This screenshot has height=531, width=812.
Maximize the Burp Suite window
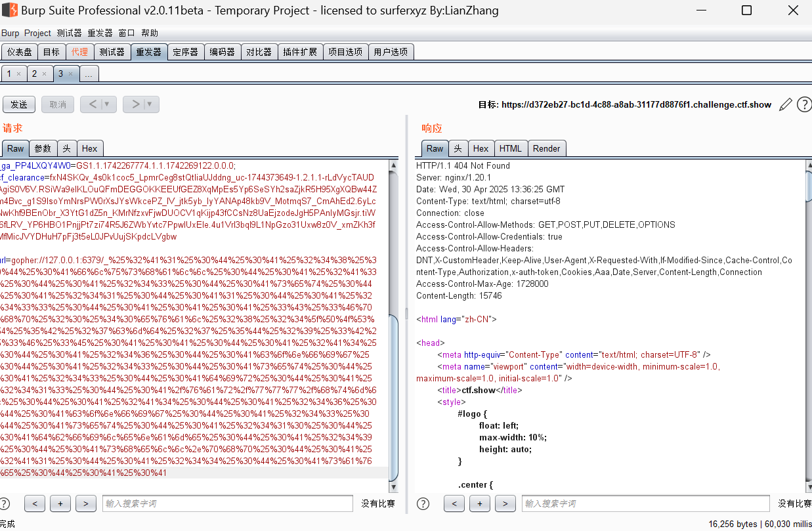(746, 11)
